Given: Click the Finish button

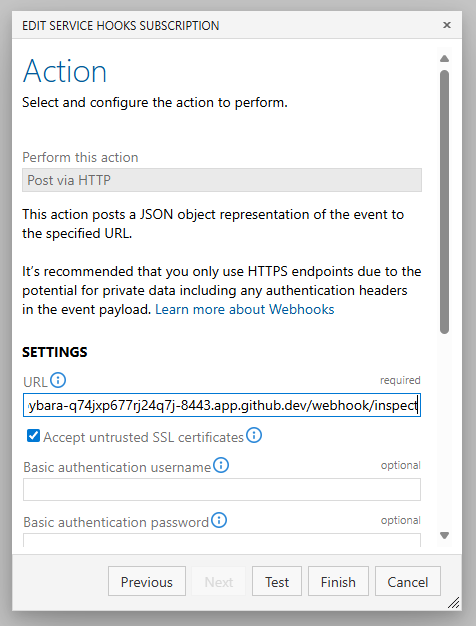Looking at the screenshot, I should tap(338, 581).
